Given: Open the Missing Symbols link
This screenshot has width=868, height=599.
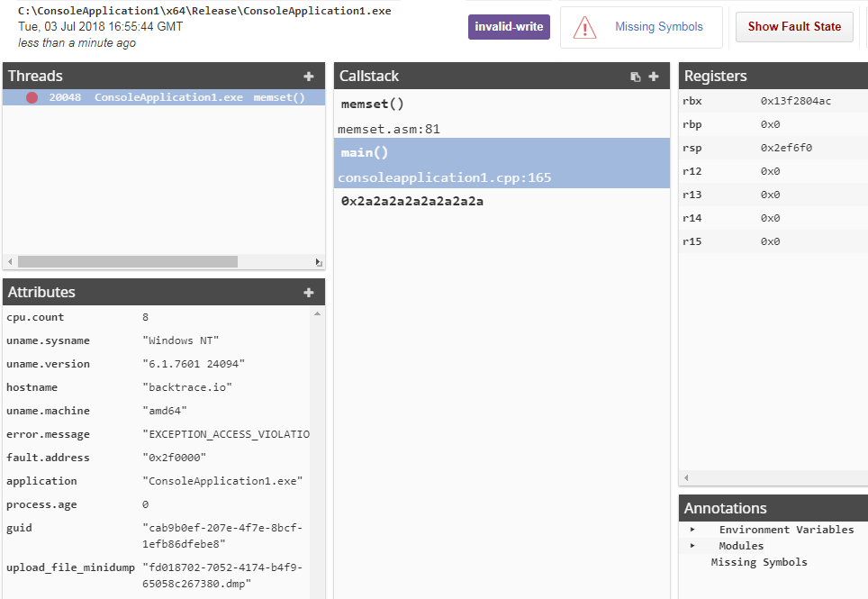Looking at the screenshot, I should point(658,27).
